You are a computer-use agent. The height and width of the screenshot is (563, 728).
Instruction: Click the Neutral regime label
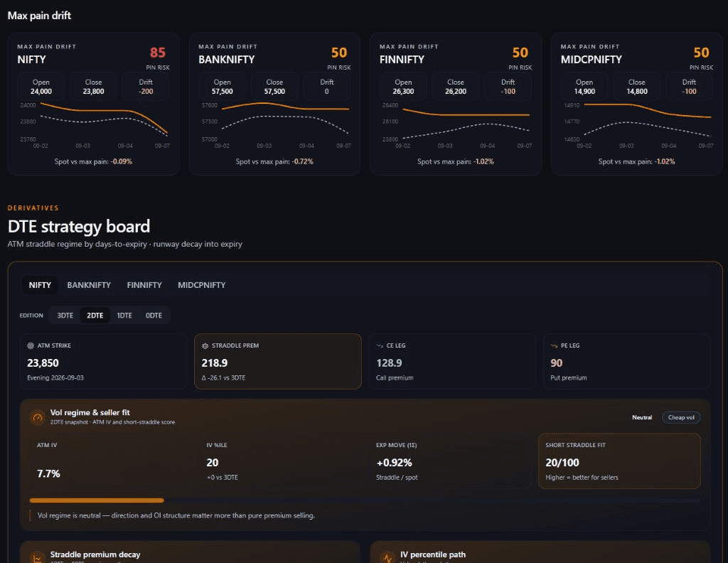[x=642, y=417]
